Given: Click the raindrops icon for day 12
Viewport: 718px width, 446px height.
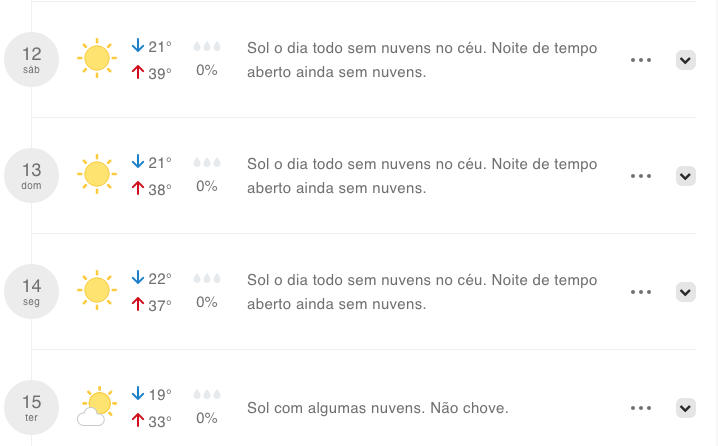Looking at the screenshot, I should coord(207,47).
